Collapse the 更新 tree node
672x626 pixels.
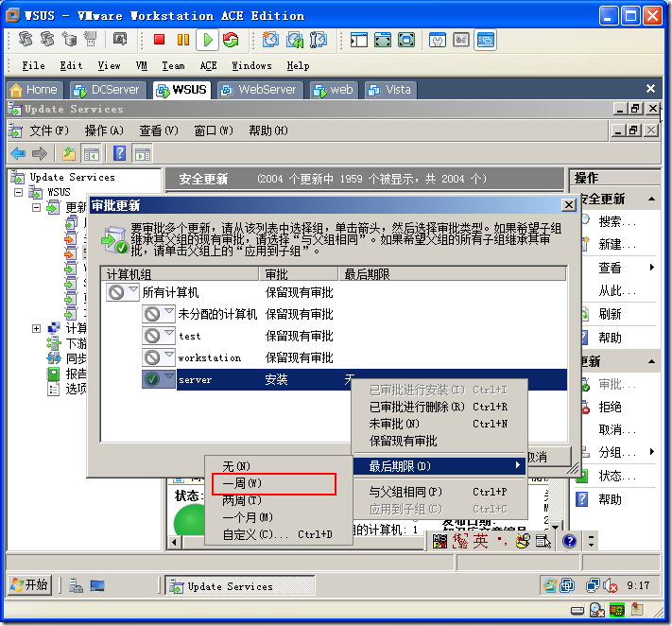pyautogui.click(x=37, y=207)
